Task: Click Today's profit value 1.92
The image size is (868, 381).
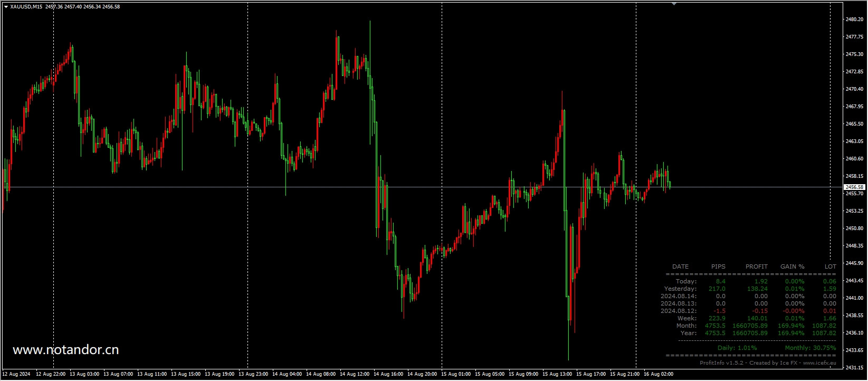Action: click(x=761, y=281)
